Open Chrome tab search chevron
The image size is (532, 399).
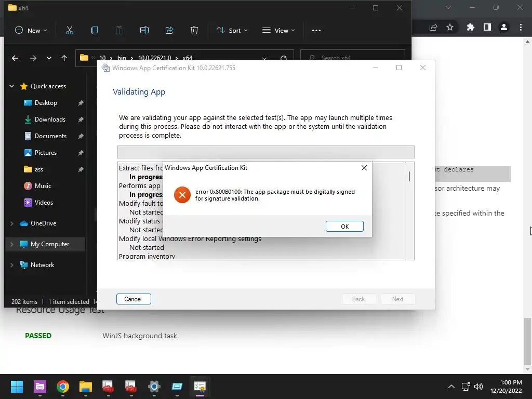(x=448, y=7)
